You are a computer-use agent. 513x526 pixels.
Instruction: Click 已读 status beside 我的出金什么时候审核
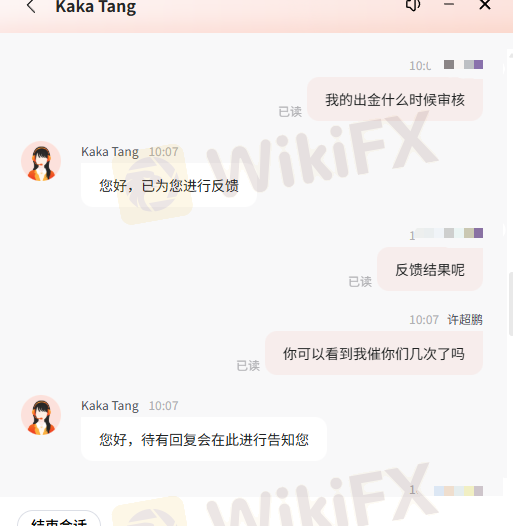290,112
